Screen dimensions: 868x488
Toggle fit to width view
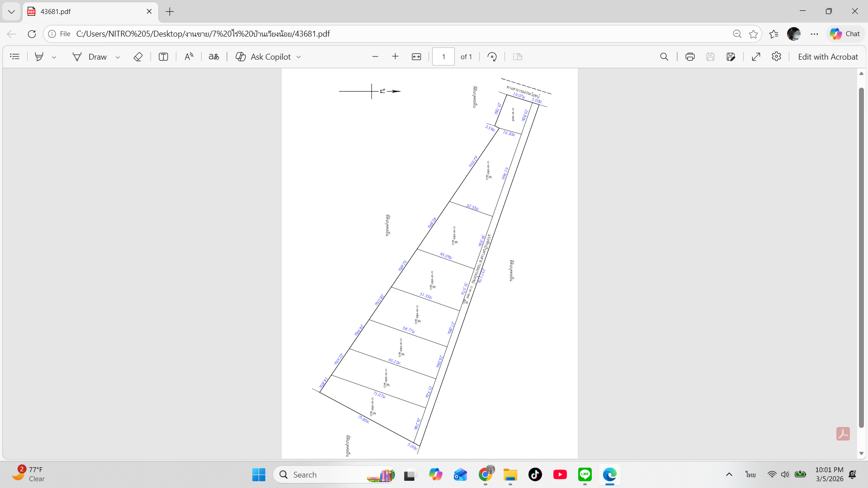(x=416, y=56)
